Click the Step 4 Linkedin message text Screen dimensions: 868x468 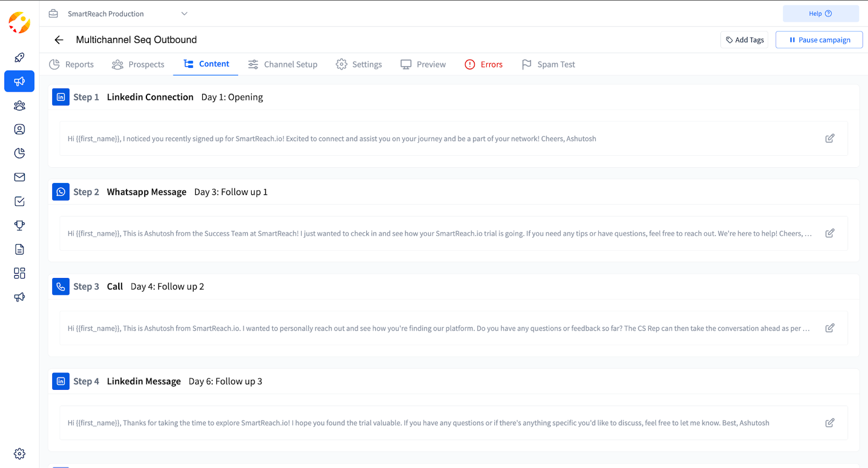point(418,423)
